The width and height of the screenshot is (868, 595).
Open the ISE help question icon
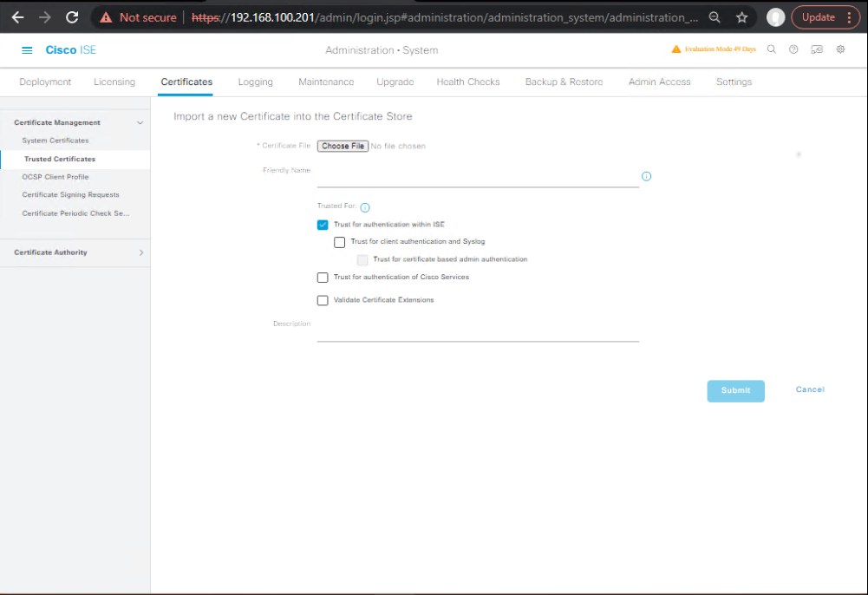coord(793,49)
